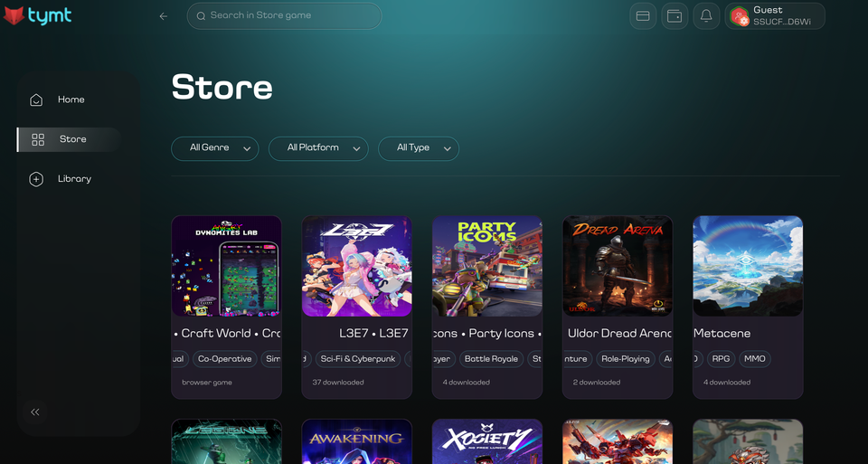Show notifications via bell icon
Image resolution: width=868 pixels, height=464 pixels.
click(x=706, y=16)
